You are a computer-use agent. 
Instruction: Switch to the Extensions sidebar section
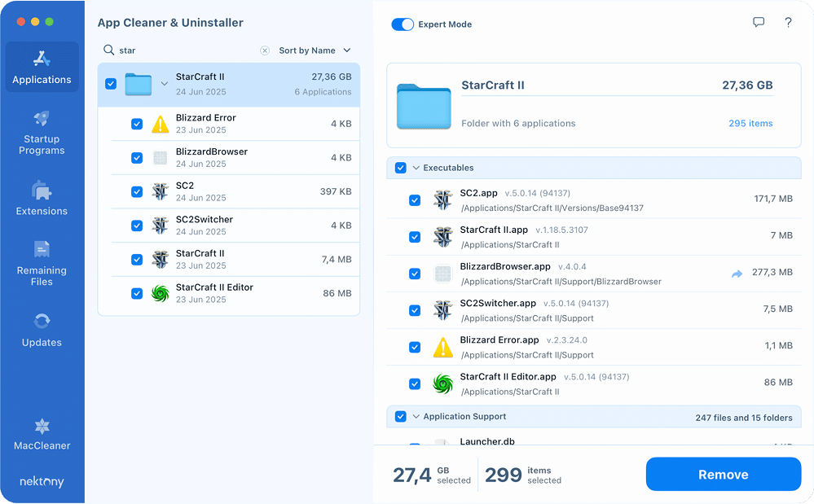click(x=42, y=199)
